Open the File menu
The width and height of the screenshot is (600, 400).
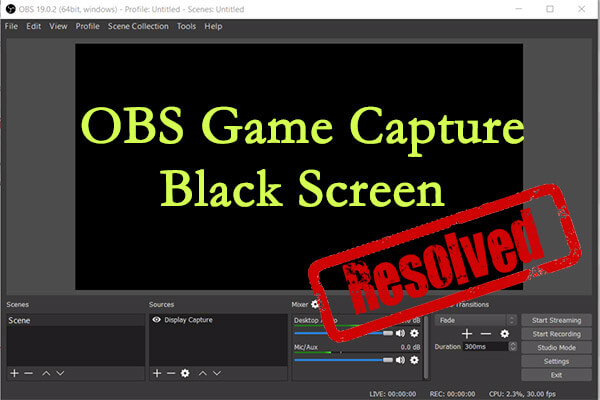[x=11, y=26]
